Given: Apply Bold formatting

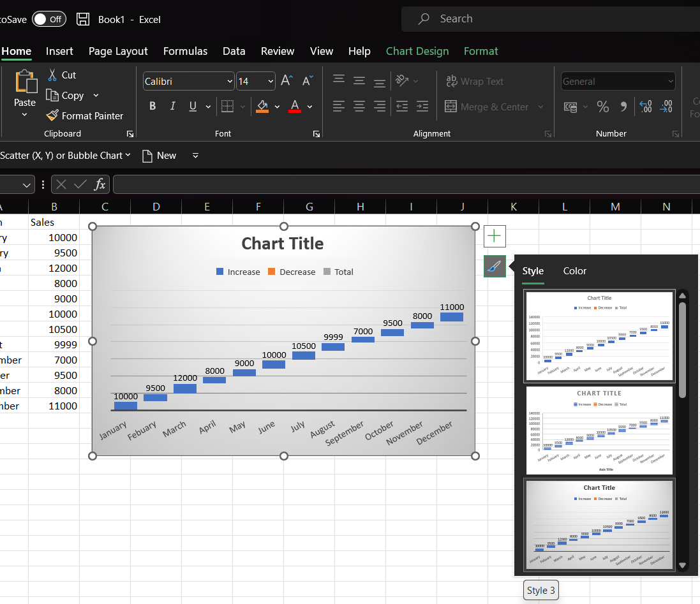Looking at the screenshot, I should [x=153, y=107].
